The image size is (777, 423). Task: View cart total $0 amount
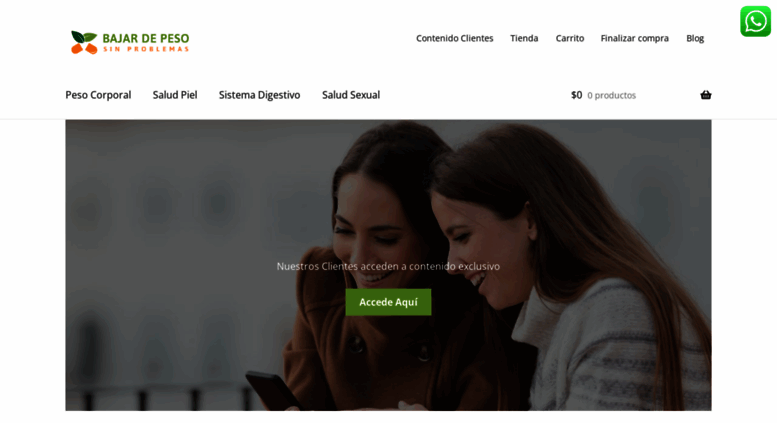(576, 95)
